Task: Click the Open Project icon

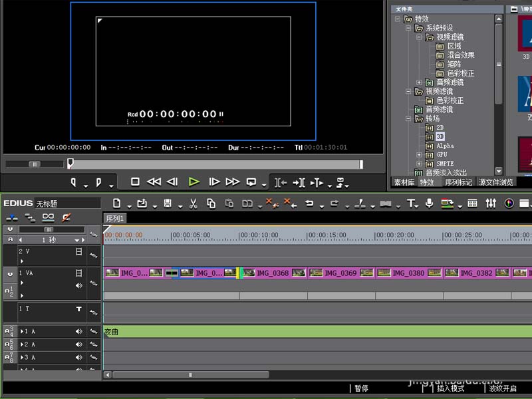Action: pos(142,203)
